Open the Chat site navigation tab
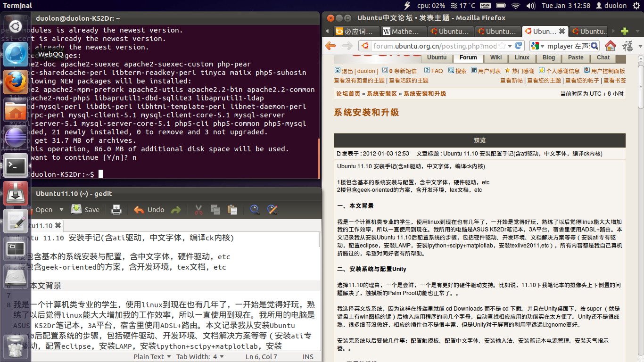Screen dimensions: 644x362 [x=603, y=58]
